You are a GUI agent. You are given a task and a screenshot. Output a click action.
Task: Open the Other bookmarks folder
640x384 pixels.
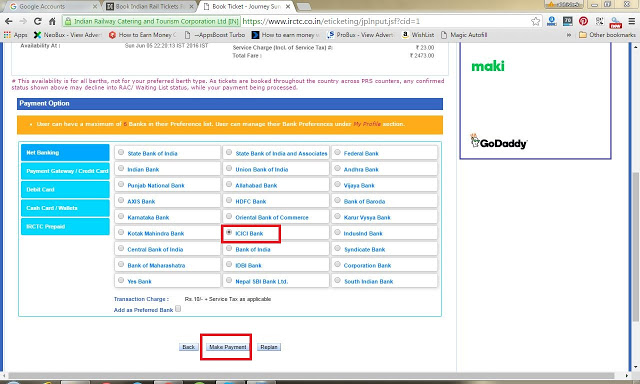pyautogui.click(x=607, y=35)
